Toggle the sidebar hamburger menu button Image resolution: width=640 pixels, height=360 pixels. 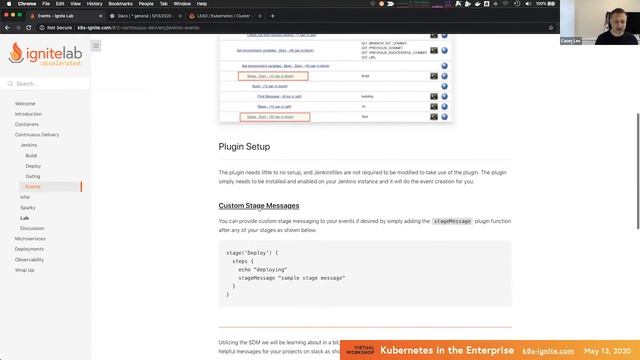pos(96,46)
